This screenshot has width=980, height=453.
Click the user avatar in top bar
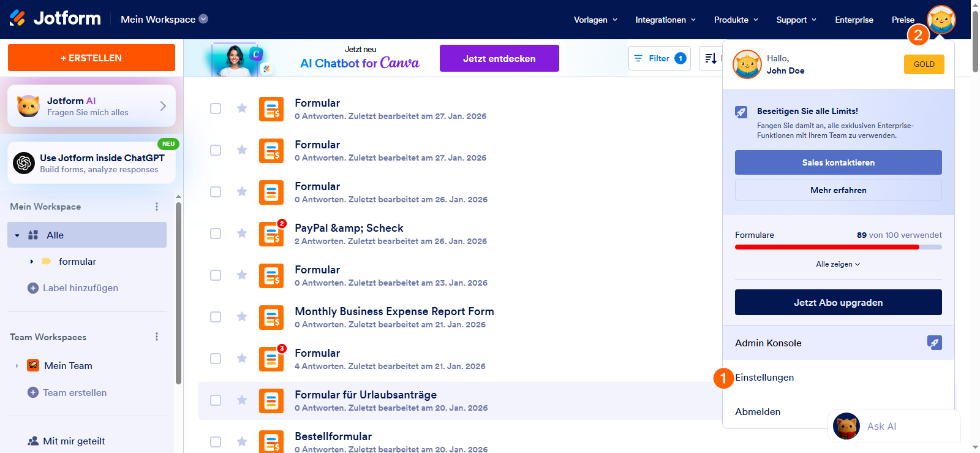[941, 20]
